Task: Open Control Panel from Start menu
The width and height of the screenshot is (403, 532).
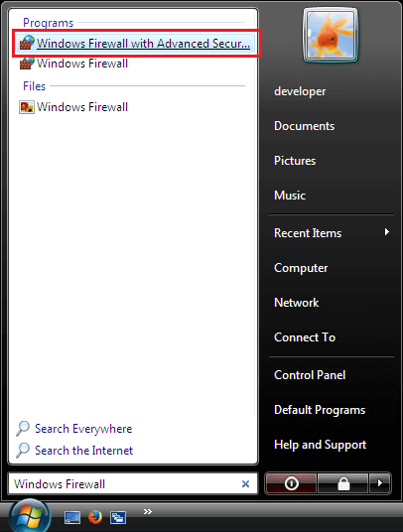Action: (310, 375)
